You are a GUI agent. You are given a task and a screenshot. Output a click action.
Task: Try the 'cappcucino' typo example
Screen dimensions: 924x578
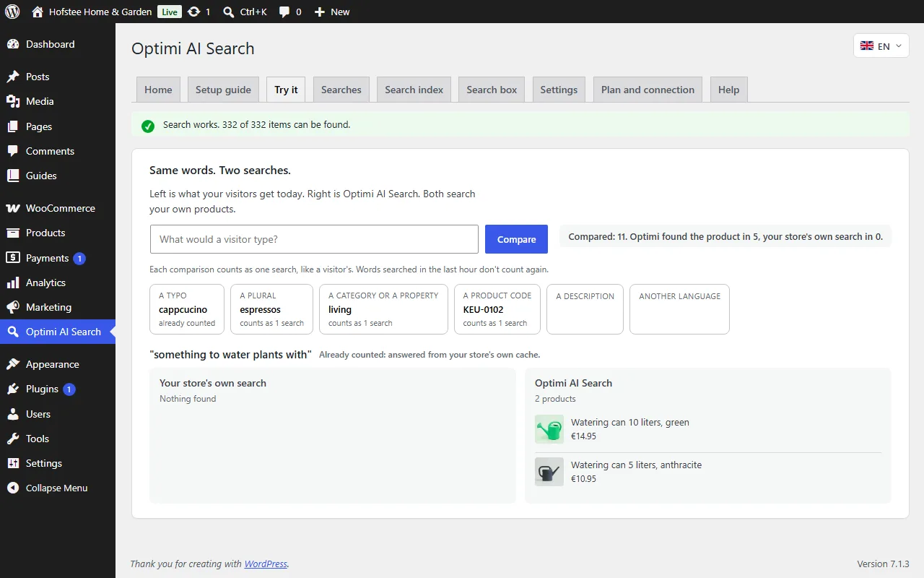coord(187,309)
